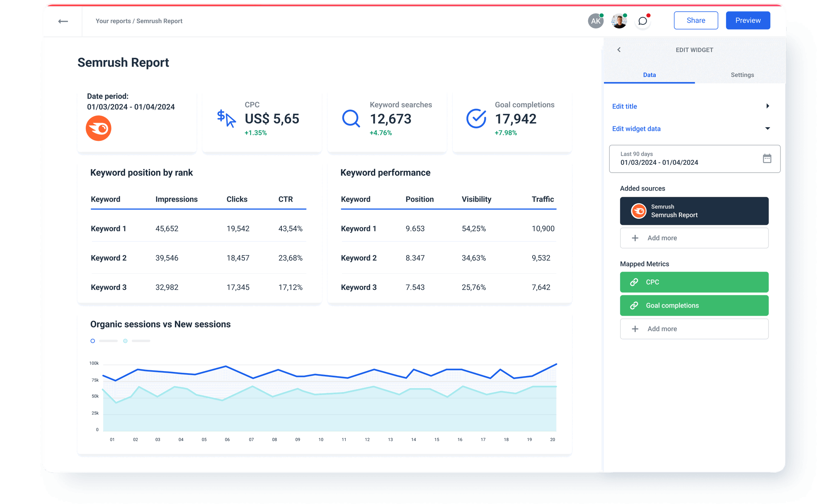The width and height of the screenshot is (829, 504).
Task: Toggle the Organic sessions legend marker
Action: tap(92, 340)
